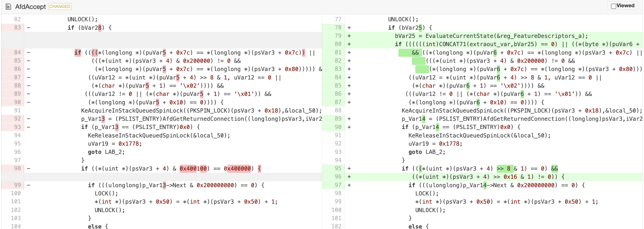The width and height of the screenshot is (644, 229).
Task: Click 'if (bVar25) {' on right line 78
Action: [410, 28]
